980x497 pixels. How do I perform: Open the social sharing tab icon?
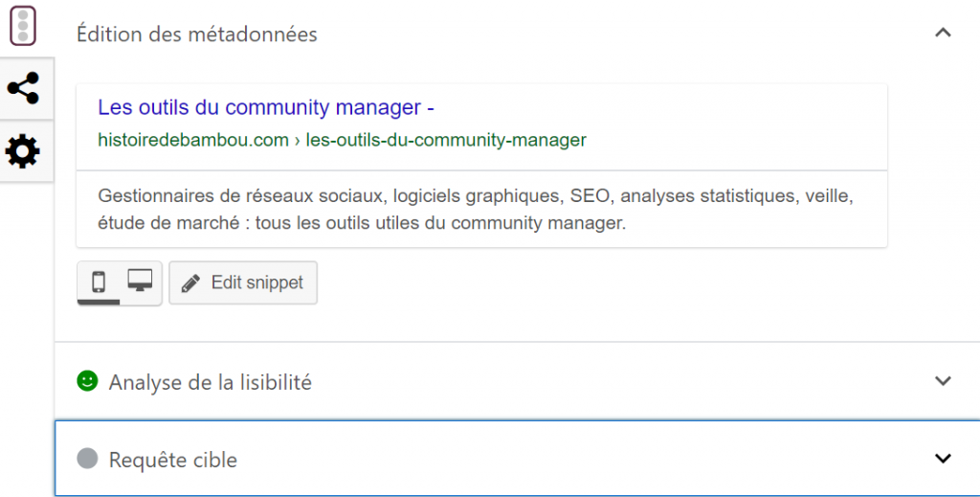(24, 88)
